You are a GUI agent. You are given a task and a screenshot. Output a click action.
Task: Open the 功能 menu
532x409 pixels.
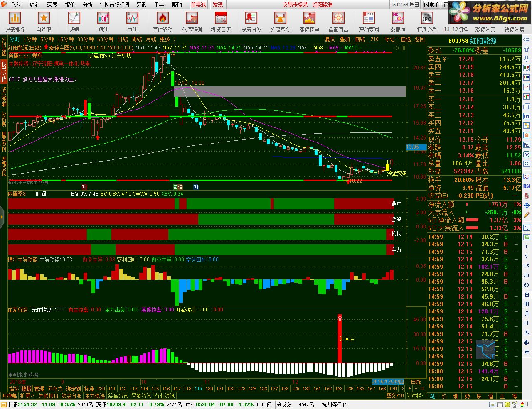[x=34, y=5]
